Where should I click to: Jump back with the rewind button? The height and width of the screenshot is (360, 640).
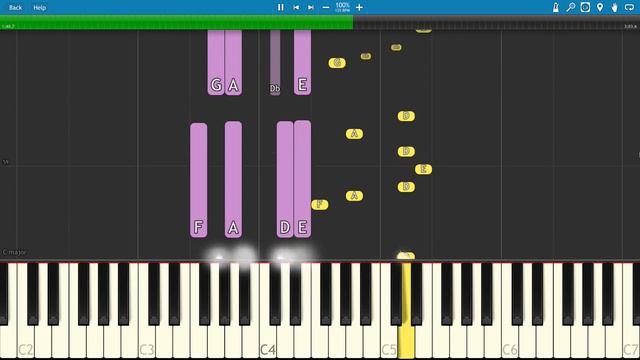pos(296,7)
